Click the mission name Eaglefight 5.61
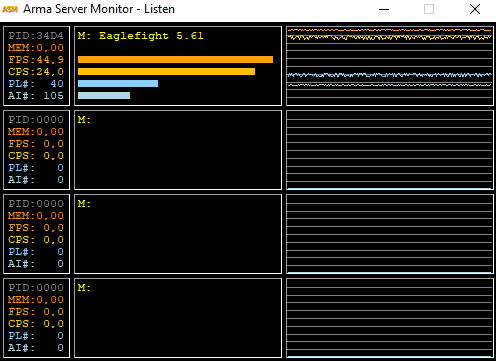The height and width of the screenshot is (361, 496). click(151, 36)
